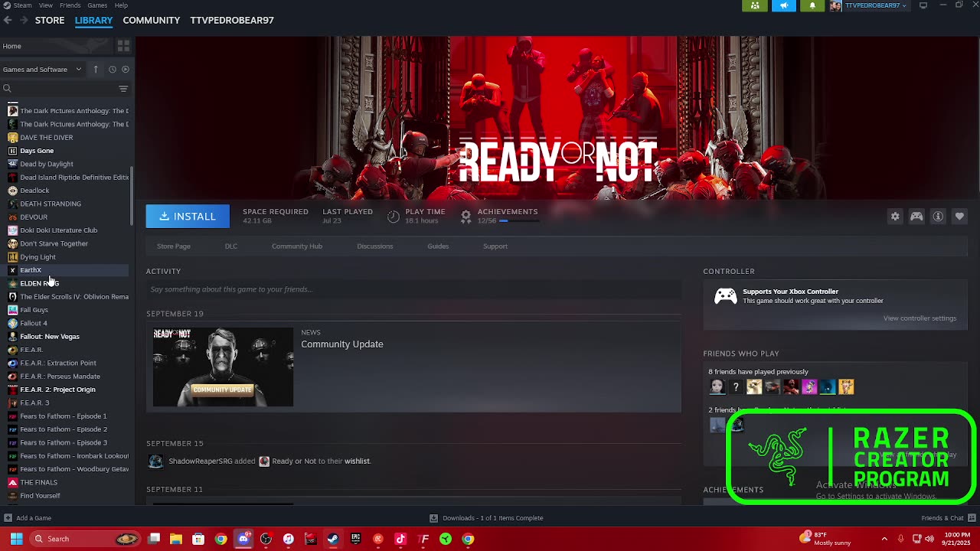The width and height of the screenshot is (980, 551).
Task: Click the activity comment input field
Action: point(413,289)
